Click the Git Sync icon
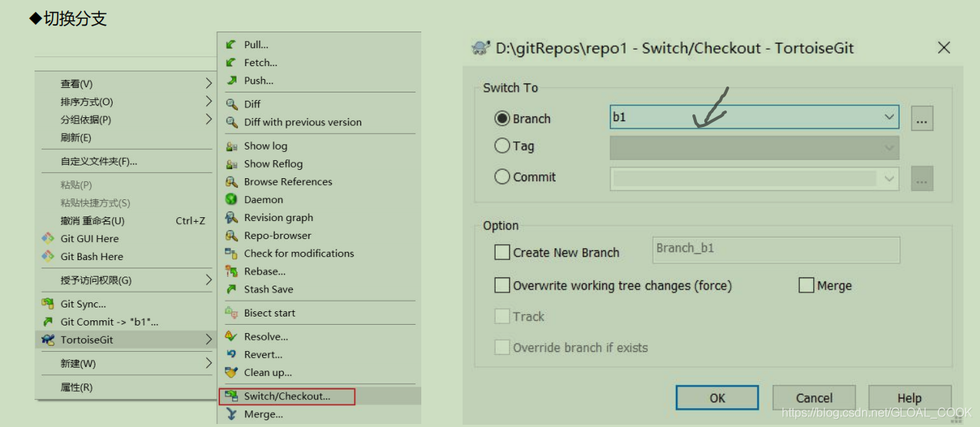 (x=48, y=304)
